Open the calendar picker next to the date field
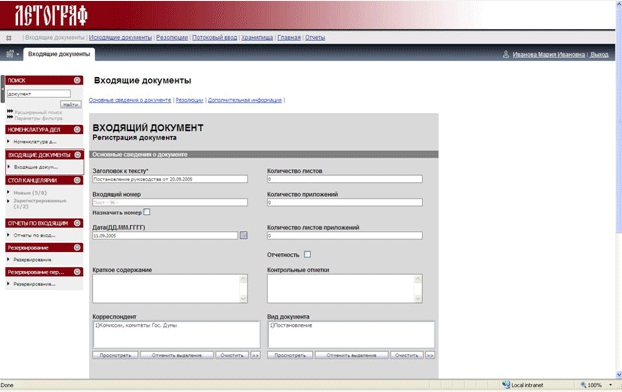Viewport: 622px width, 392px height. click(x=244, y=235)
